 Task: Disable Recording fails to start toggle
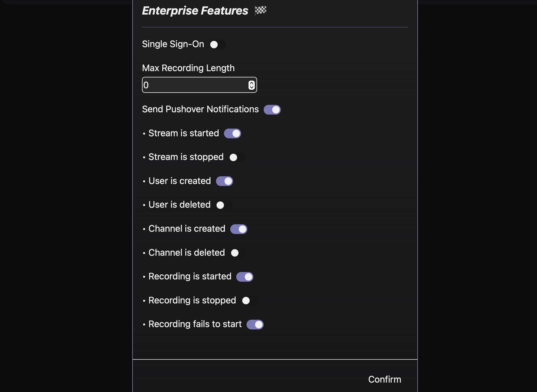pyautogui.click(x=255, y=325)
